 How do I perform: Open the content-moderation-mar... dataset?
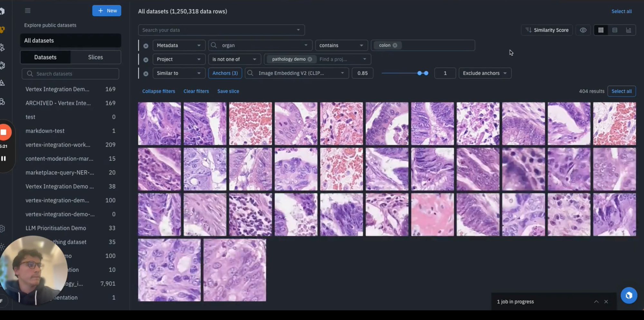[71, 158]
